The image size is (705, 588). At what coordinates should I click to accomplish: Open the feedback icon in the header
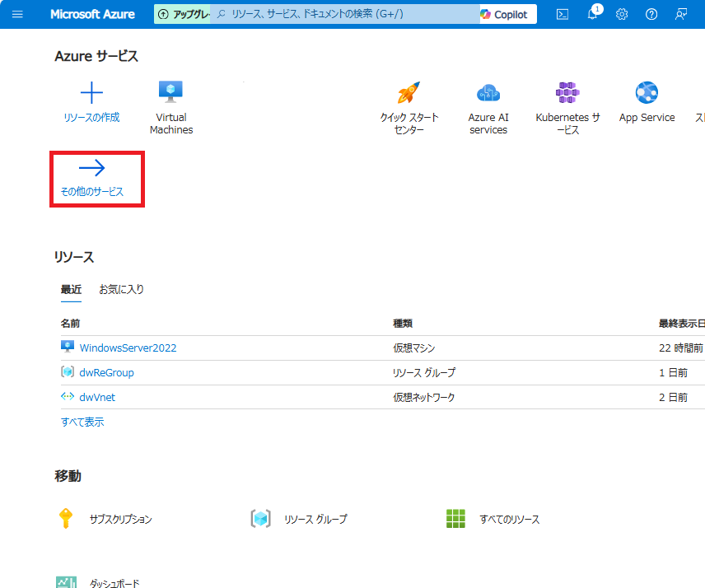coord(681,14)
